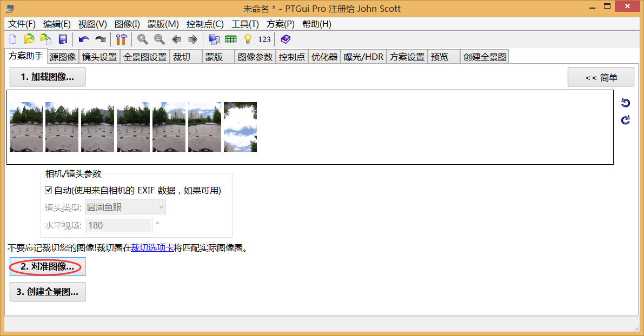Click the purple help book icon

coord(286,39)
